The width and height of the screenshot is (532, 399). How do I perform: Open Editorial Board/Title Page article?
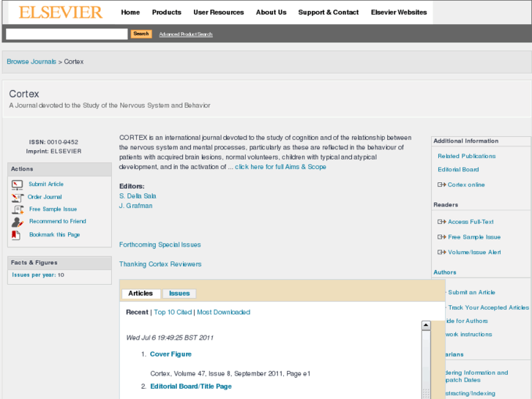click(191, 387)
